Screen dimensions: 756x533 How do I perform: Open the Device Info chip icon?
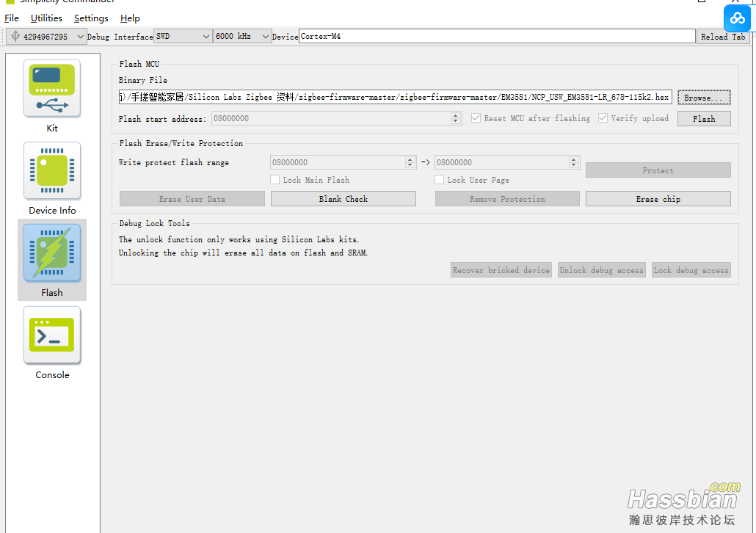click(x=52, y=171)
